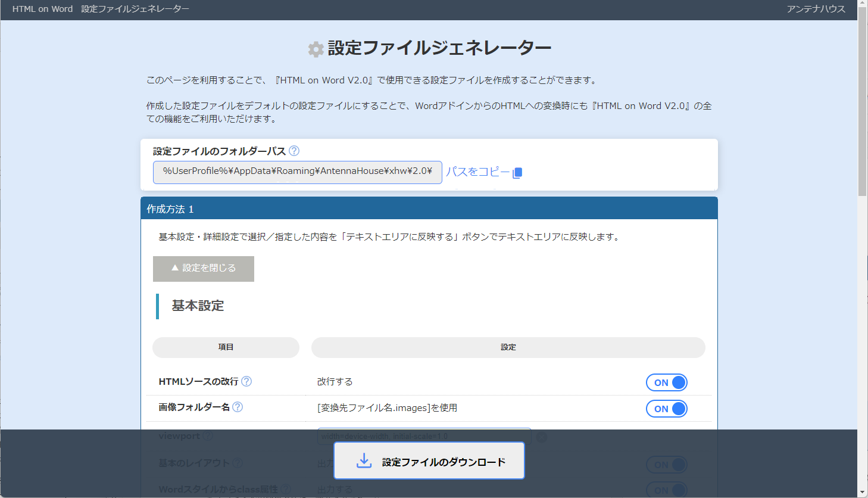
Task: Toggle HTMLソースの改行 ON switch
Action: click(x=667, y=382)
